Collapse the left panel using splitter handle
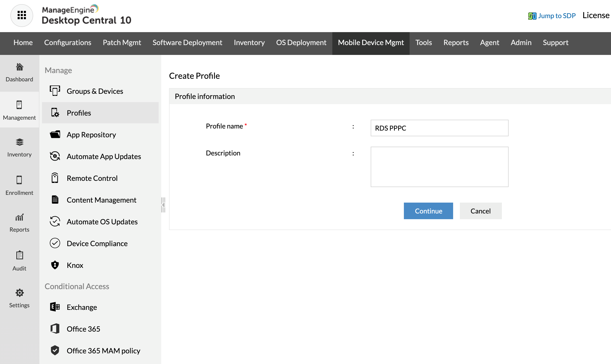The height and width of the screenshot is (364, 611). click(x=163, y=205)
